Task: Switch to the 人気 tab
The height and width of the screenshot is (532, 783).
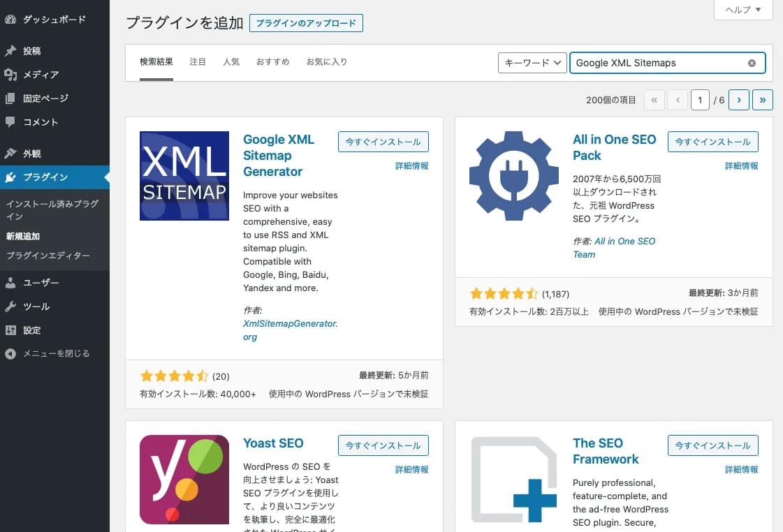Action: (x=231, y=62)
